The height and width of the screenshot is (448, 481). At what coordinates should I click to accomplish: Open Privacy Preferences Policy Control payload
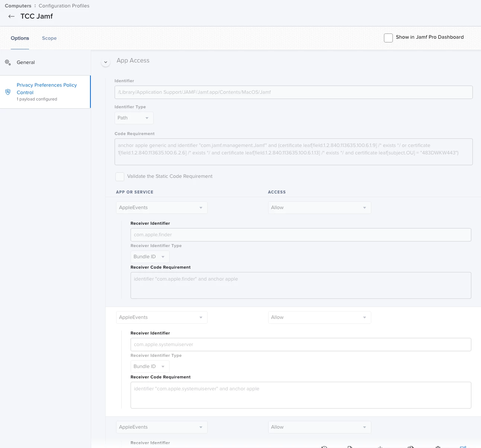point(45,92)
